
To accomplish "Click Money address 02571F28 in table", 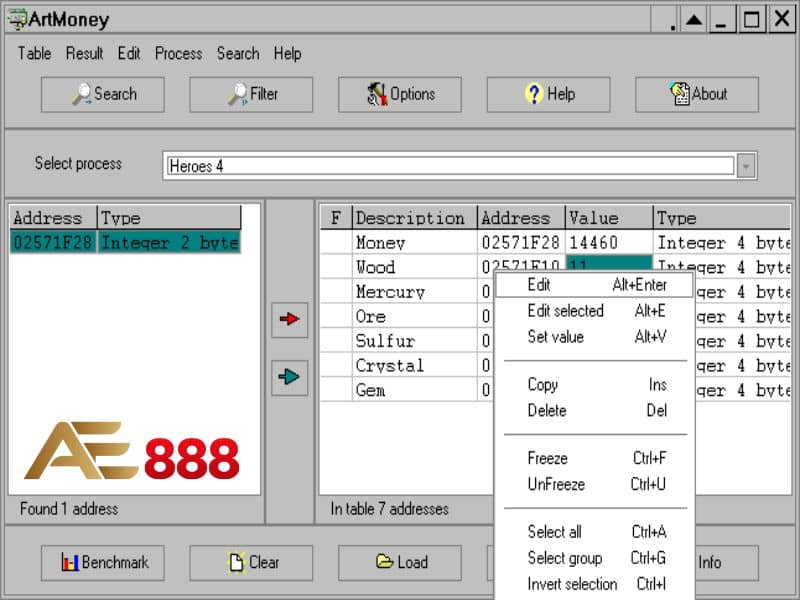I will pos(521,242).
